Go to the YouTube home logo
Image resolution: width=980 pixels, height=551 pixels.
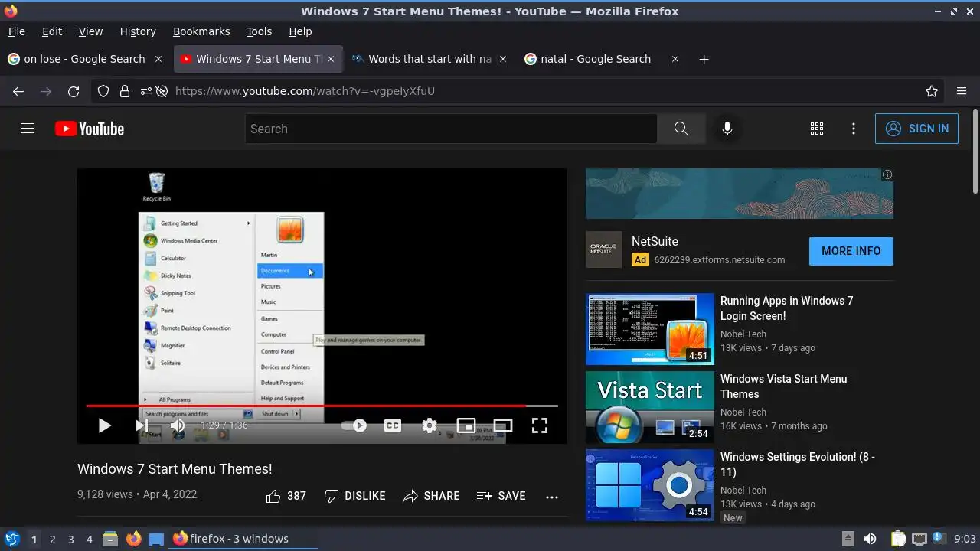tap(90, 129)
